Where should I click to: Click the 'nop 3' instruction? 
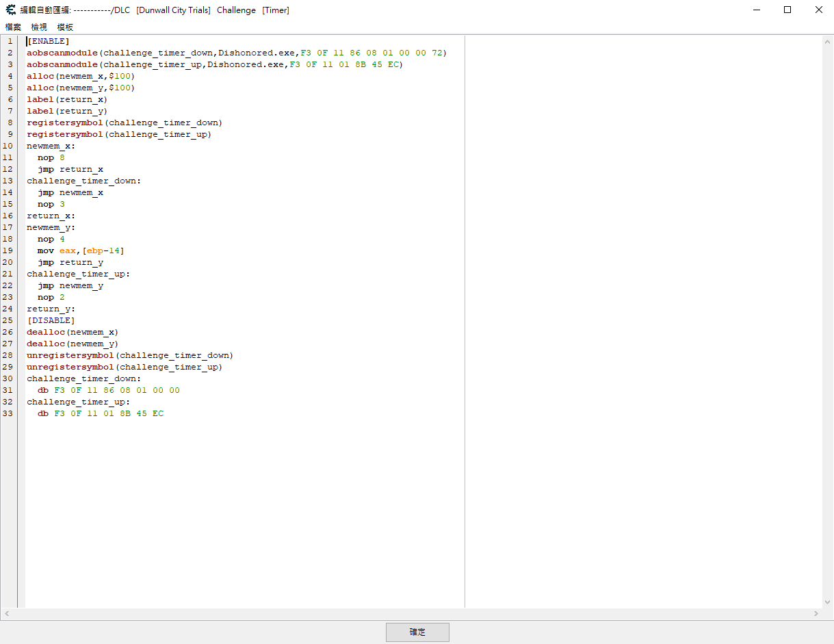51,204
